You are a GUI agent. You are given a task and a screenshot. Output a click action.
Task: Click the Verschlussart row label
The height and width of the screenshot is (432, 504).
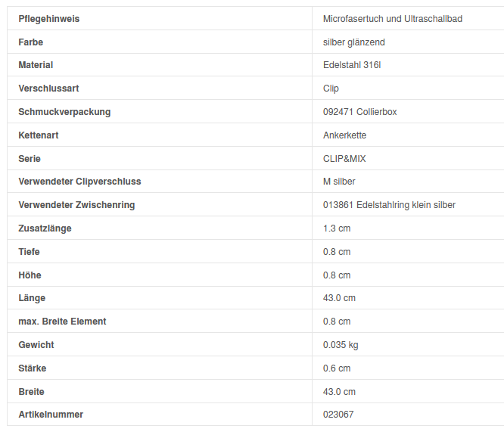point(48,89)
